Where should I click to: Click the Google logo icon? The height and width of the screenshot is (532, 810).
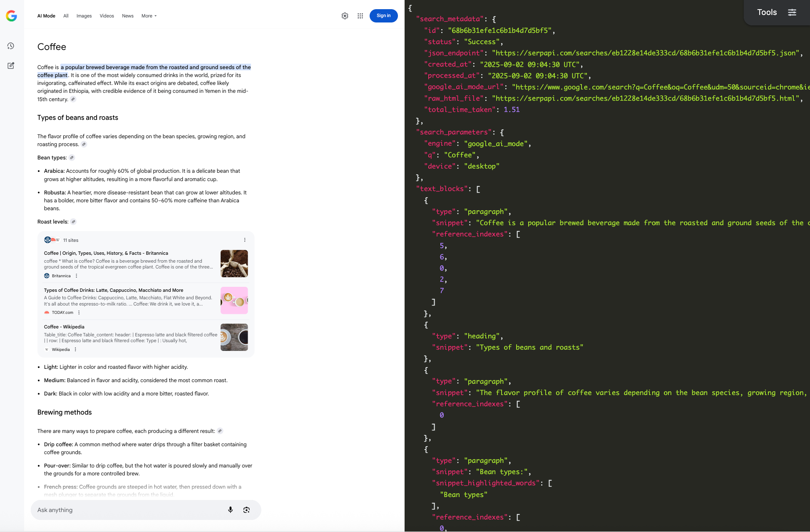click(11, 16)
